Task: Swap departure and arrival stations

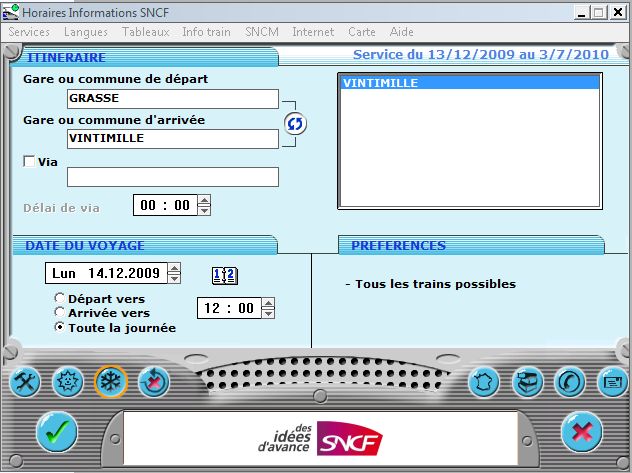Action: (x=296, y=123)
